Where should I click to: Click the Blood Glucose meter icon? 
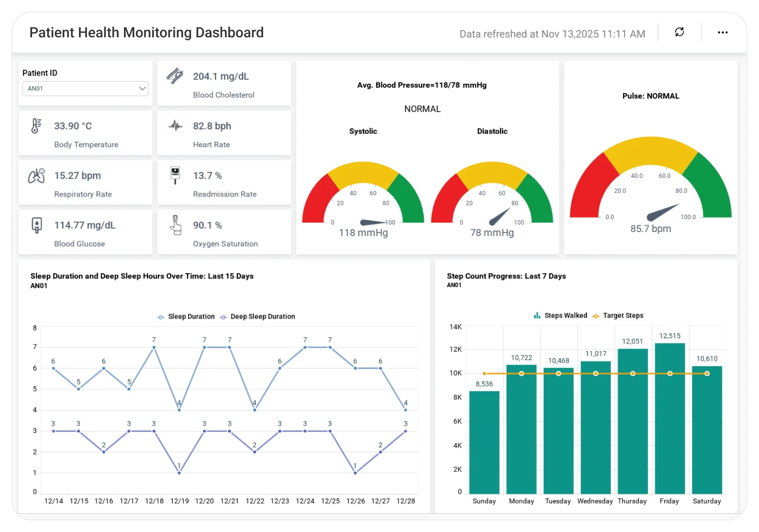pos(36,225)
